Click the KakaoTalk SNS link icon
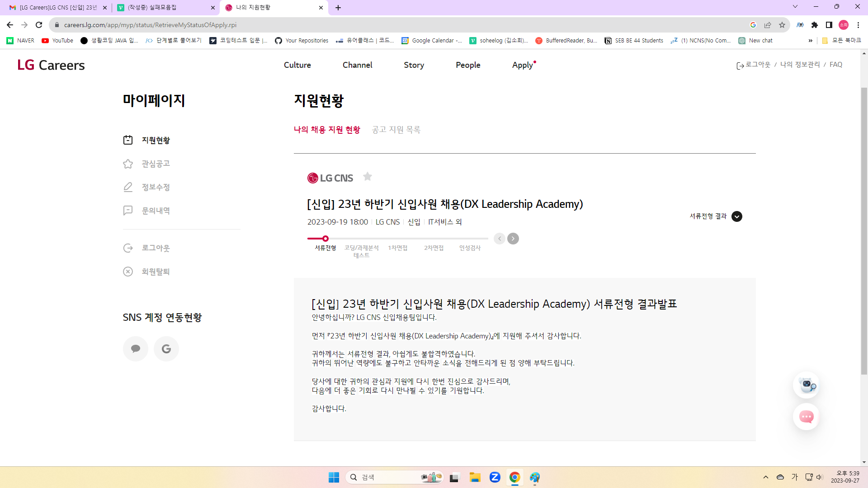Image resolution: width=868 pixels, height=488 pixels. [136, 349]
